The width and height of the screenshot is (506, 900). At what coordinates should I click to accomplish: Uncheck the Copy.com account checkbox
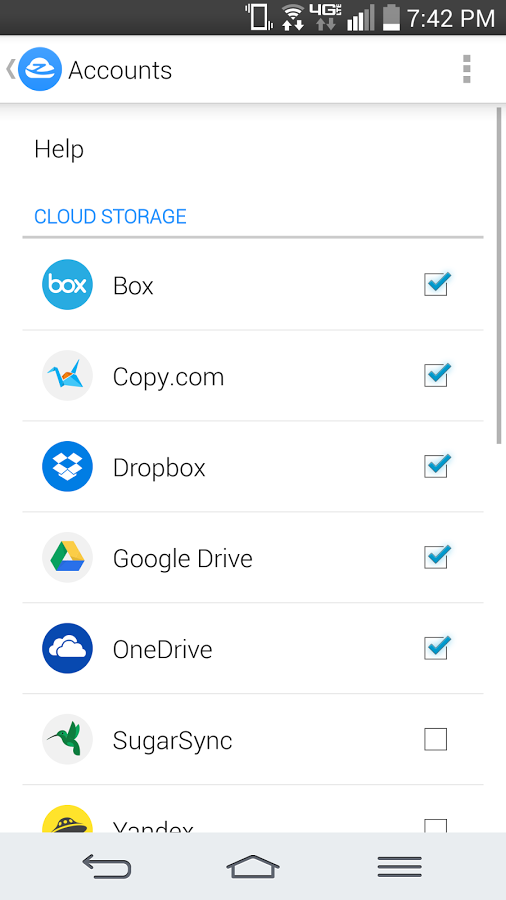(x=437, y=375)
